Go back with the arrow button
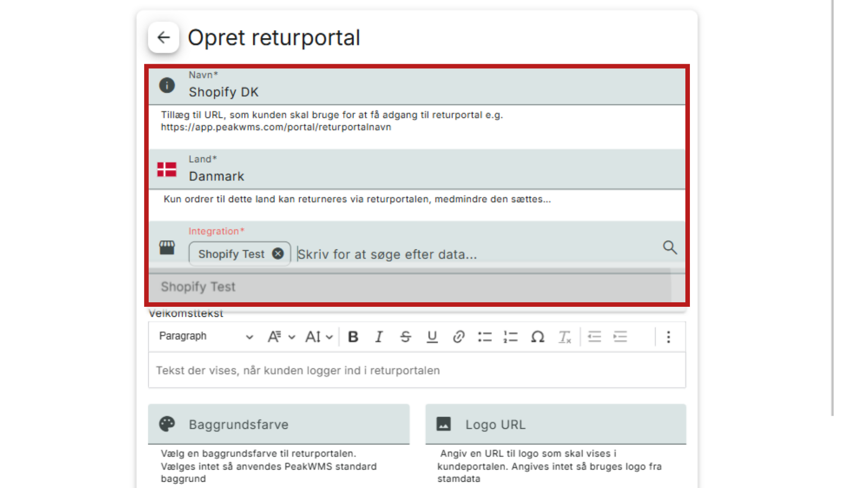Viewport: 868px width, 488px height. pyautogui.click(x=164, y=38)
